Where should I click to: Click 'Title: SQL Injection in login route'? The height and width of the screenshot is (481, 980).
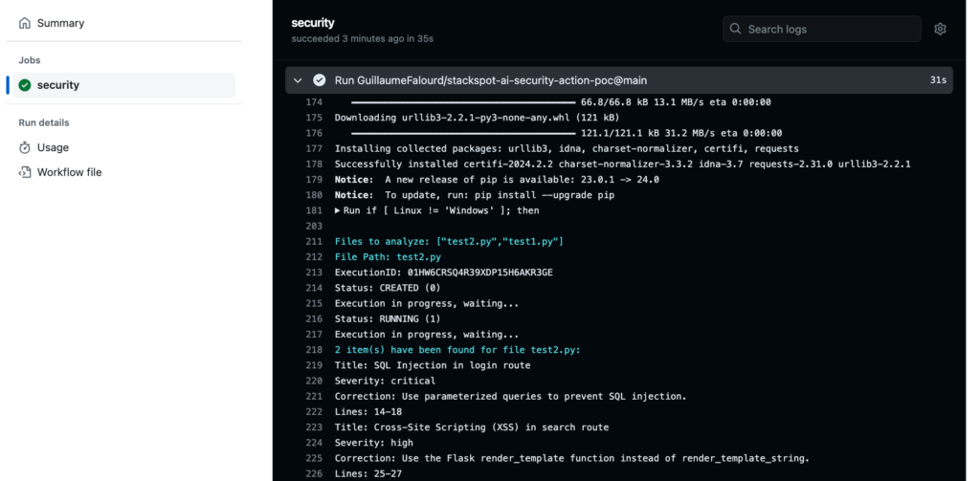click(433, 364)
